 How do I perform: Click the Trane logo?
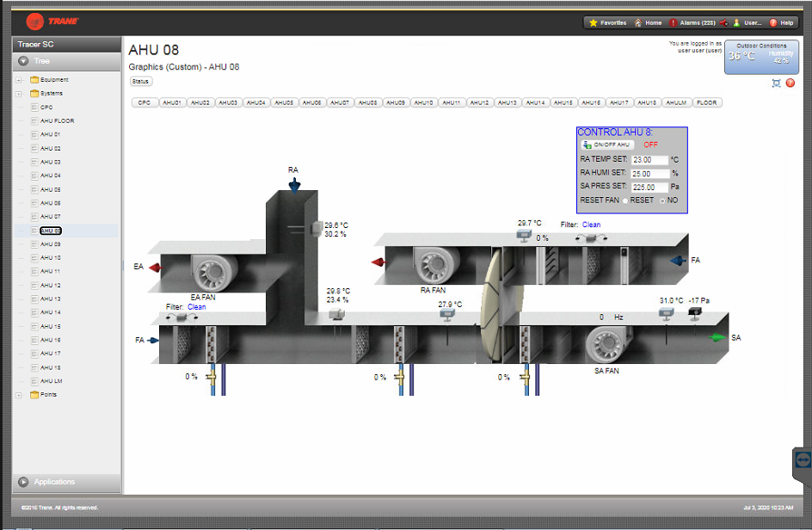(x=52, y=22)
